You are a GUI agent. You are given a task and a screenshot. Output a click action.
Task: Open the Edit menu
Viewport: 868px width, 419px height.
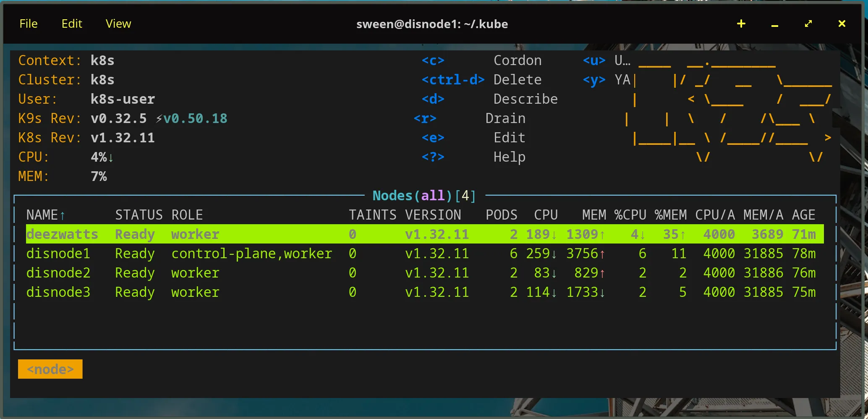pyautogui.click(x=72, y=24)
